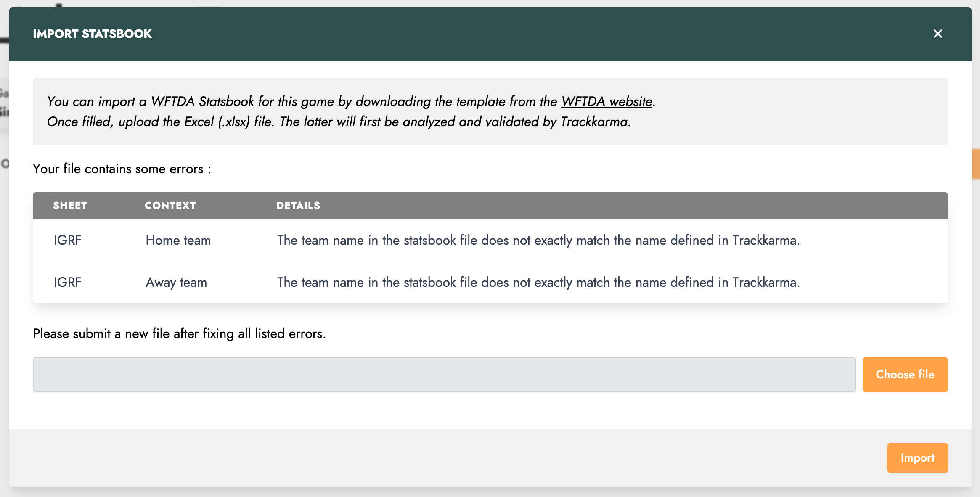Click the second IGRF sheet cell
Screen dimensions: 980x497
tap(68, 282)
